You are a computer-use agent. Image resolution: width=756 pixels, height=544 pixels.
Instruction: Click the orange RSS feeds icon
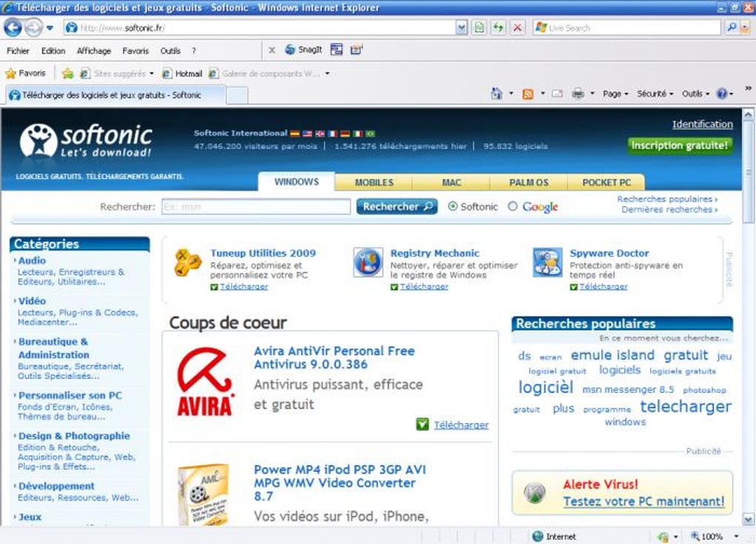[528, 94]
